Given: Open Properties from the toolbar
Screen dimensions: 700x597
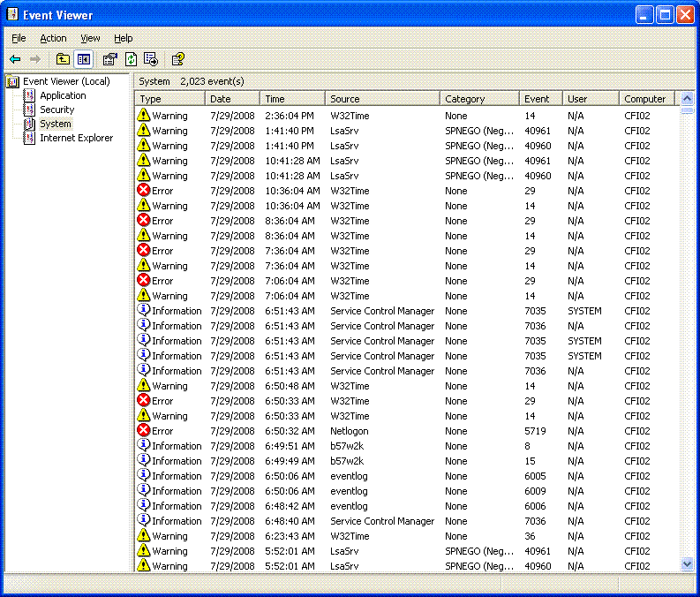Looking at the screenshot, I should pos(109,59).
